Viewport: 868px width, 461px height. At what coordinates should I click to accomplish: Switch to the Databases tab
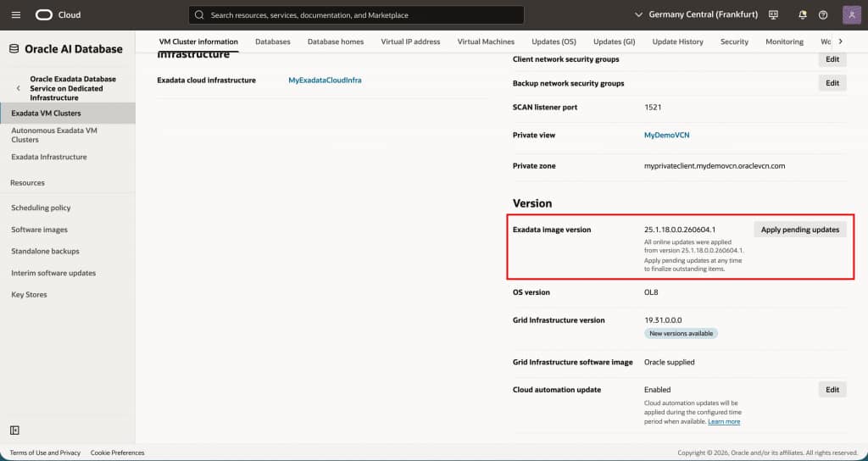tap(272, 42)
